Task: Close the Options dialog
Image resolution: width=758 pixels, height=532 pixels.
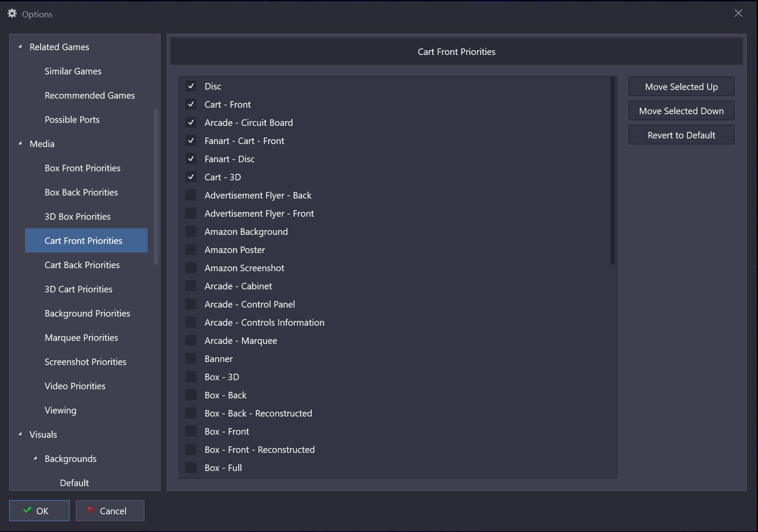Action: pyautogui.click(x=739, y=13)
